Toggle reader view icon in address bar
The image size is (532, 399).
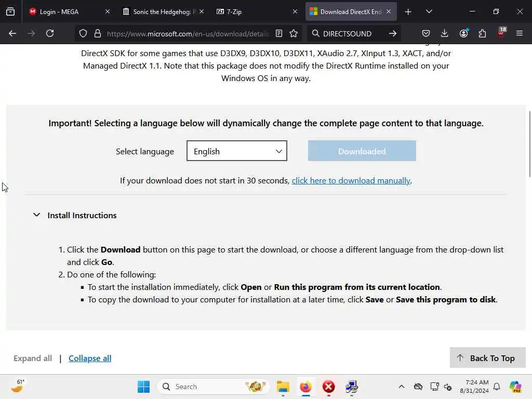(279, 33)
